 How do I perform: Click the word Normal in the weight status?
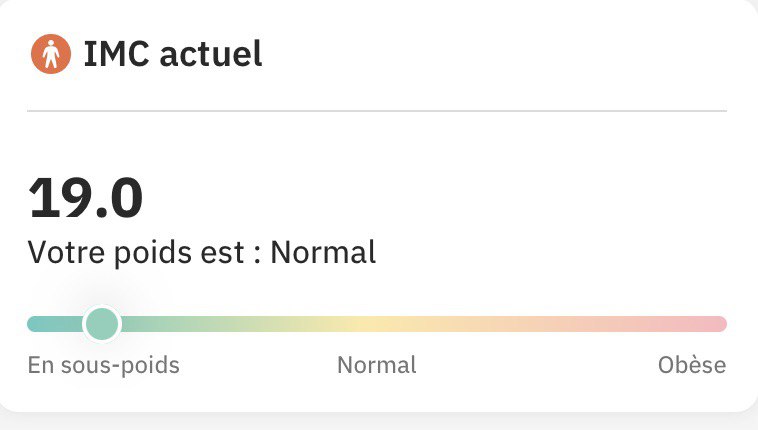[323, 252]
